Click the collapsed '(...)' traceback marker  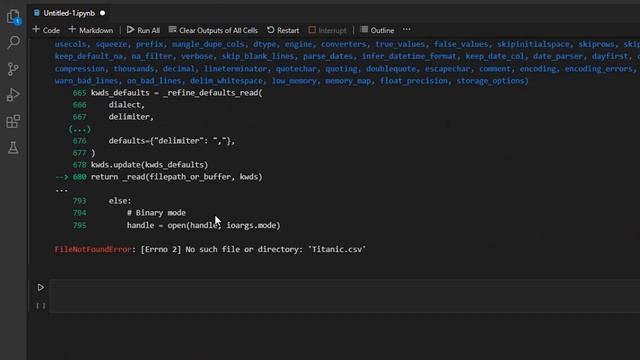(x=80, y=129)
